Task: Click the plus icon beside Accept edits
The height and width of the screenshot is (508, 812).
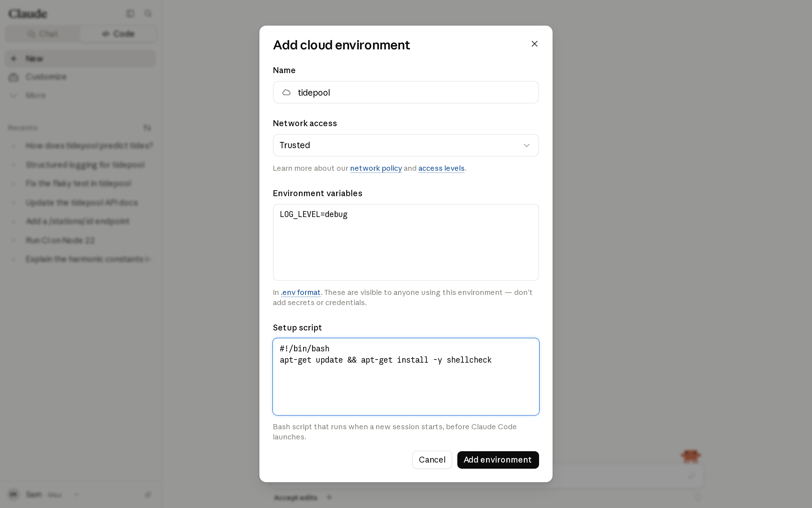Action: (329, 497)
